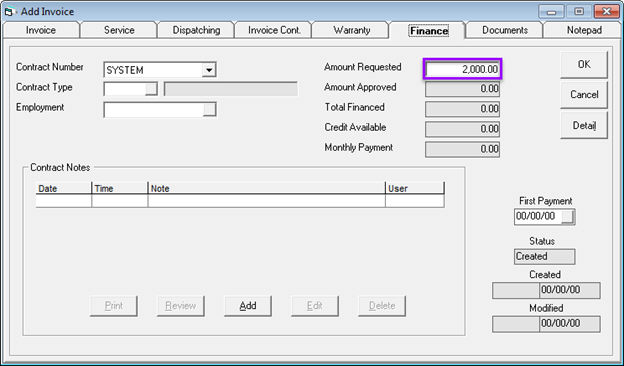624x366 pixels.
Task: Add a new contract note
Action: click(248, 306)
